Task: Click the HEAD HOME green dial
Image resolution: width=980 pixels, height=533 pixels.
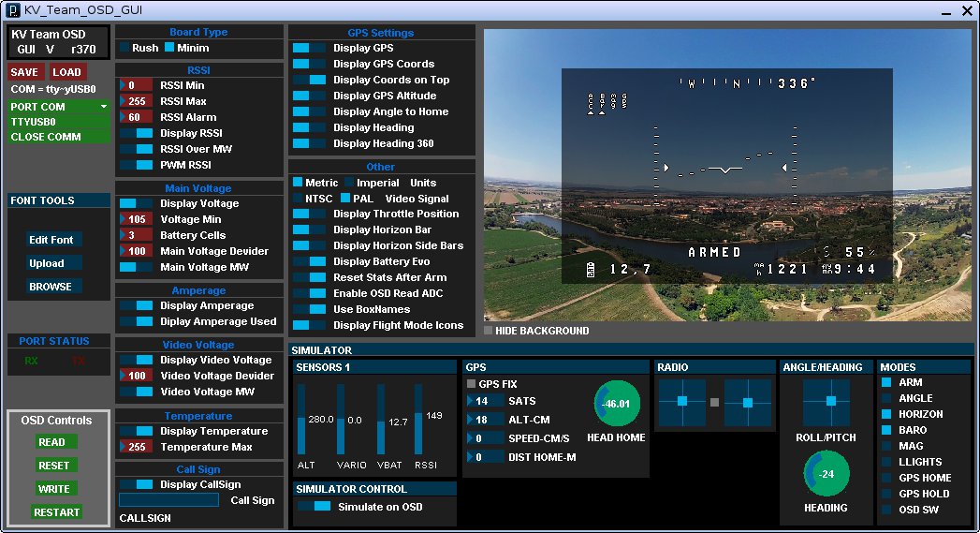Action: (617, 404)
